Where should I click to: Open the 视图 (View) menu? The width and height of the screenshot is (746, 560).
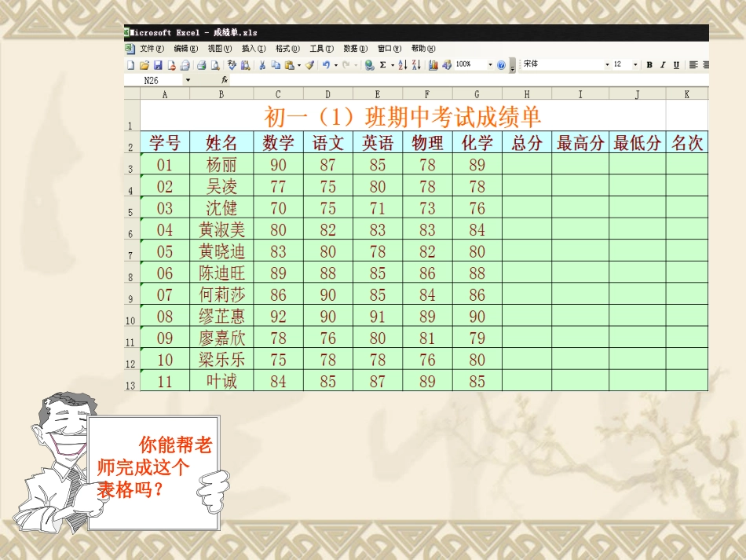pyautogui.click(x=219, y=48)
